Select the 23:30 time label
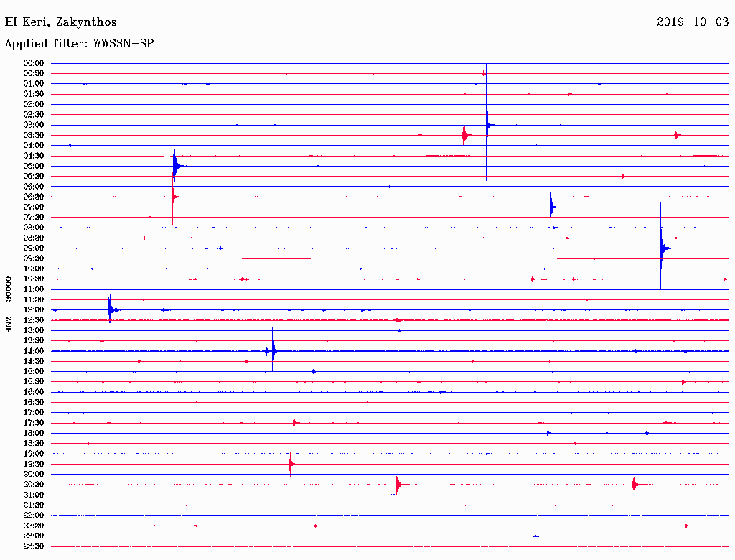The image size is (735, 560). click(x=33, y=546)
